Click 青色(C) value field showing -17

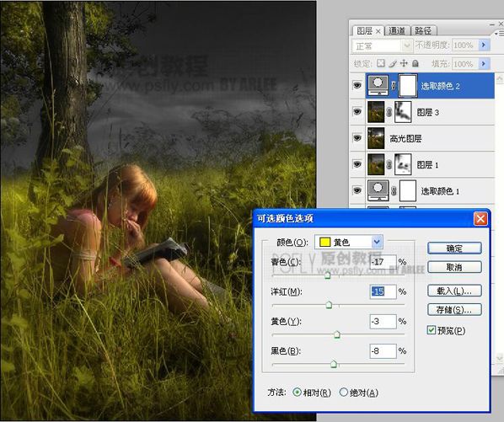(x=383, y=262)
